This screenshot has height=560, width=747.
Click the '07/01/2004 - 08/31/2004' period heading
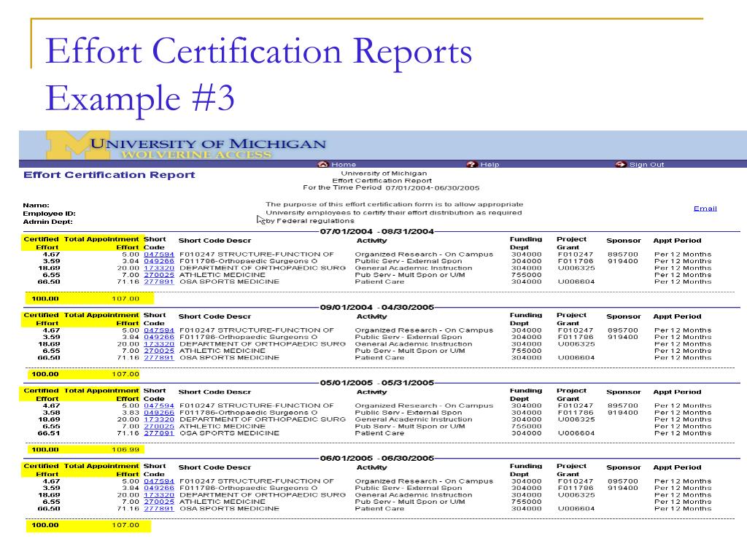tap(377, 231)
